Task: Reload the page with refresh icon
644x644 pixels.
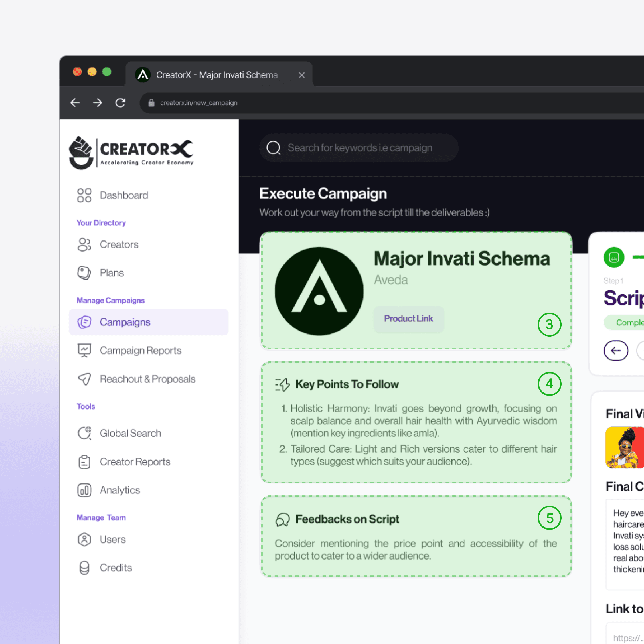Action: [120, 103]
